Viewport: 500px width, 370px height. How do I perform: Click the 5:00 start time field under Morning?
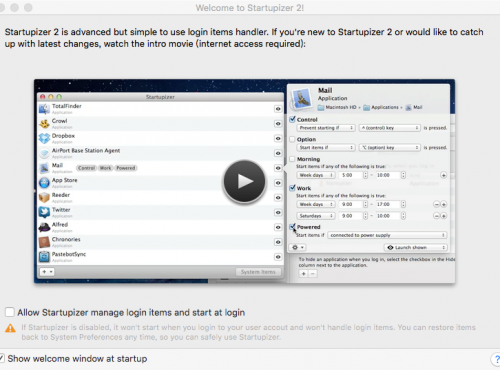tap(350, 175)
